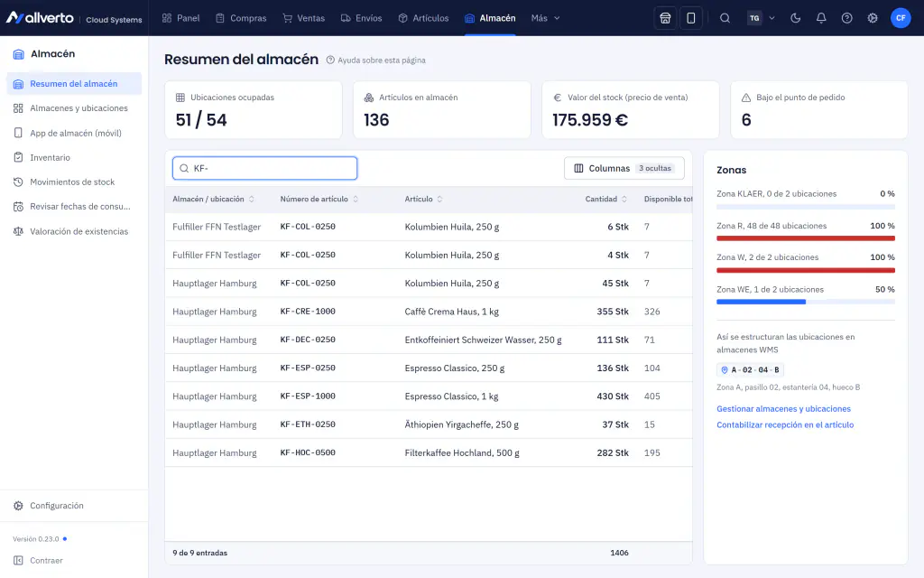Open the store/POS icon in top bar

pos(665,18)
